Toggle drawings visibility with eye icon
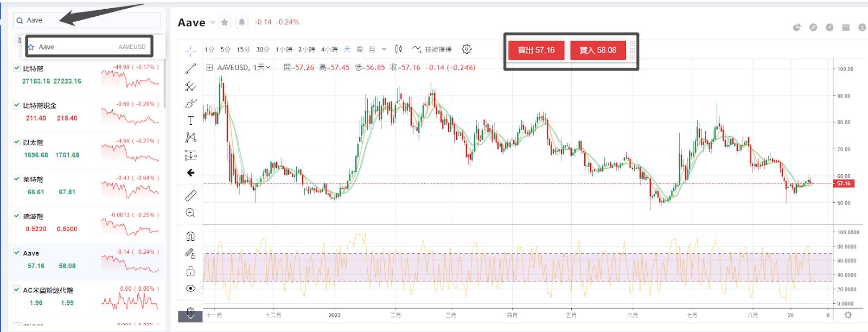Image resolution: width=868 pixels, height=332 pixels. tap(190, 289)
